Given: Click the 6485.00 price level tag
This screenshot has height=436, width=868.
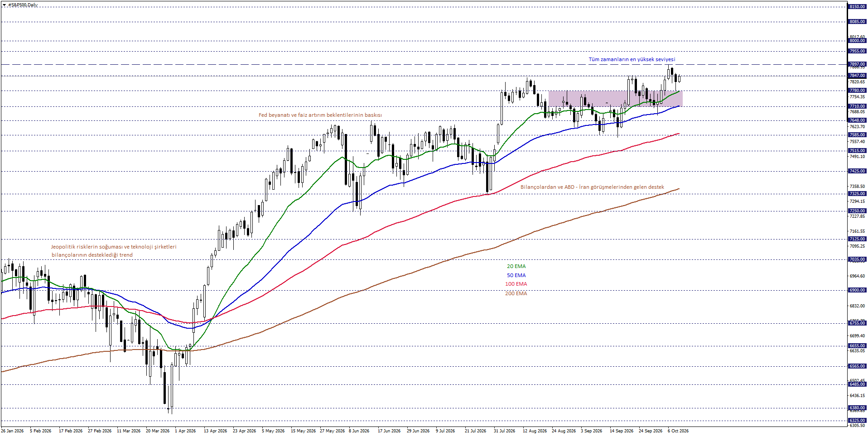Looking at the screenshot, I should [x=857, y=384].
